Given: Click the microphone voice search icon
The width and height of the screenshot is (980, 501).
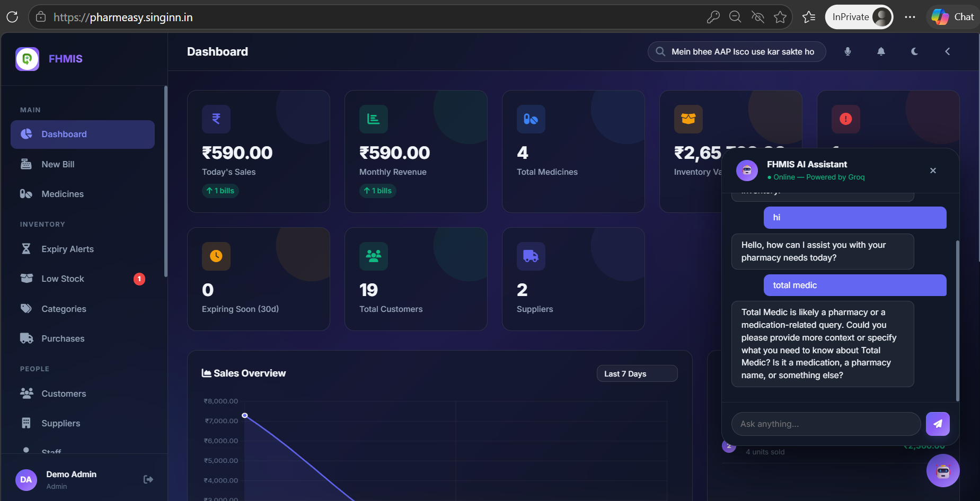Looking at the screenshot, I should click(847, 51).
